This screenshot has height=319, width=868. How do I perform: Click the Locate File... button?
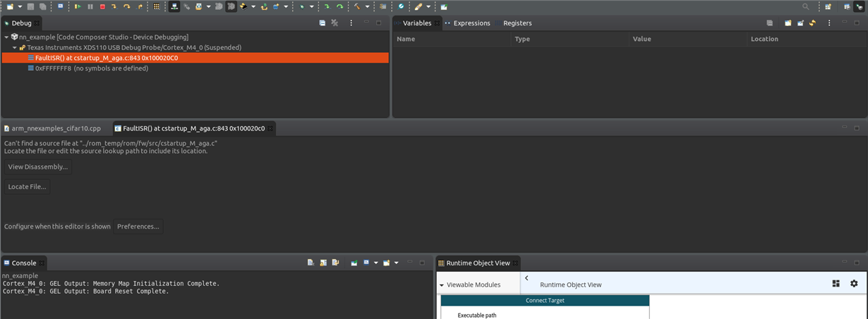(x=28, y=187)
